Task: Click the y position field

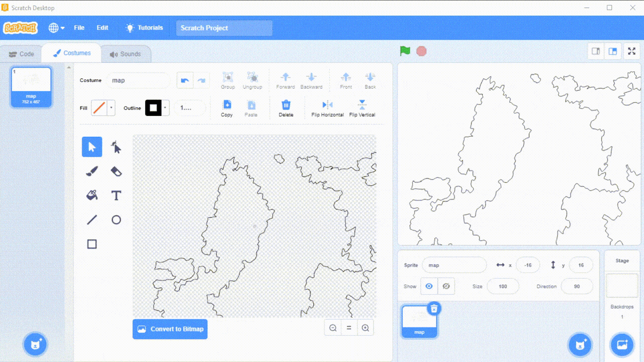Action: 581,265
